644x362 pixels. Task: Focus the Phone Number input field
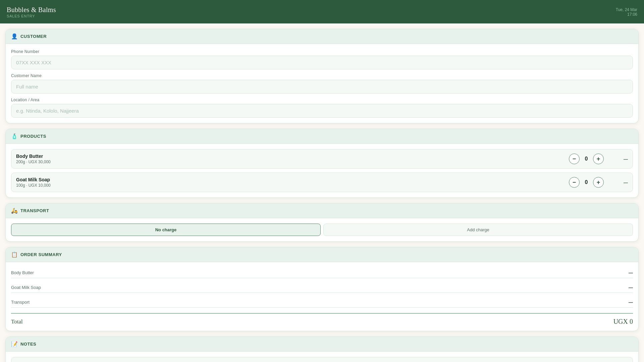pyautogui.click(x=322, y=63)
